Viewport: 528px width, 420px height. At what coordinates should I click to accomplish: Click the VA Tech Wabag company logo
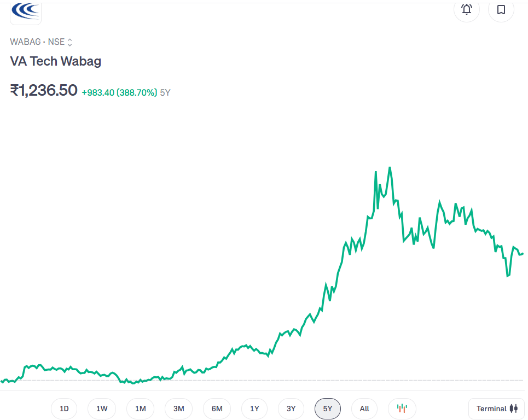[x=26, y=11]
